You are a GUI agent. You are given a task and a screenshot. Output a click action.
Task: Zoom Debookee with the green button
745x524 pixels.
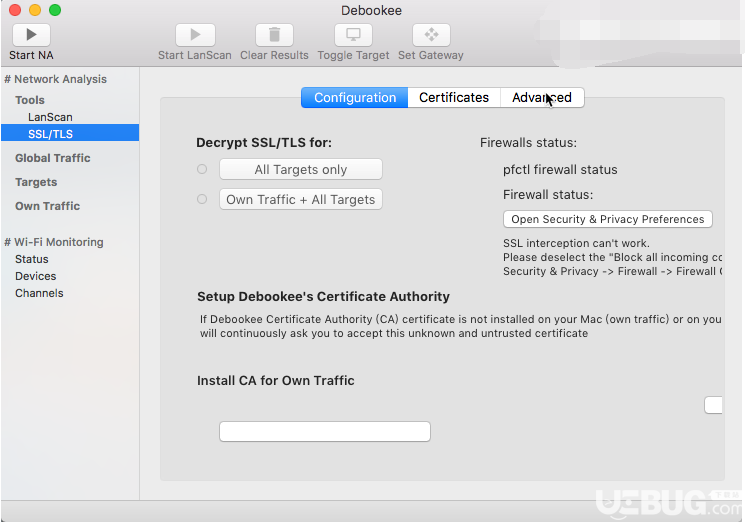tap(55, 10)
